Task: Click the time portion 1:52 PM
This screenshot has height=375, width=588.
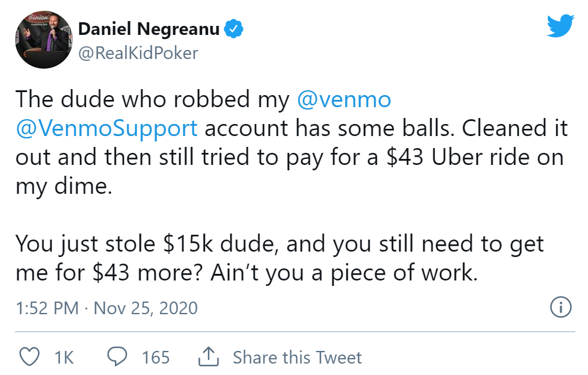Action: tap(47, 308)
